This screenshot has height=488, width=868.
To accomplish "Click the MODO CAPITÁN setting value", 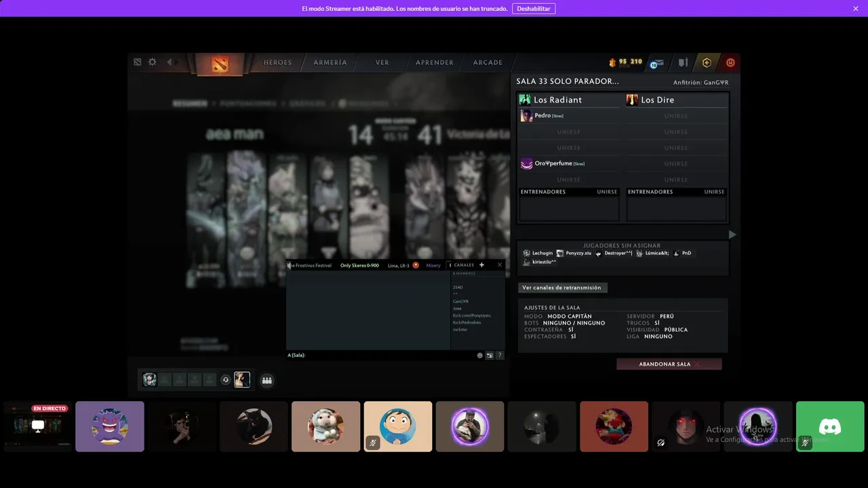I will (x=570, y=317).
